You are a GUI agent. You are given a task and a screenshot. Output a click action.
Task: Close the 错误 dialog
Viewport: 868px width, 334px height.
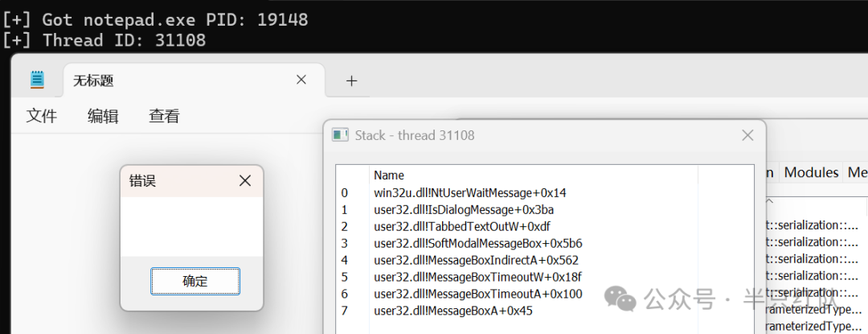tap(244, 180)
